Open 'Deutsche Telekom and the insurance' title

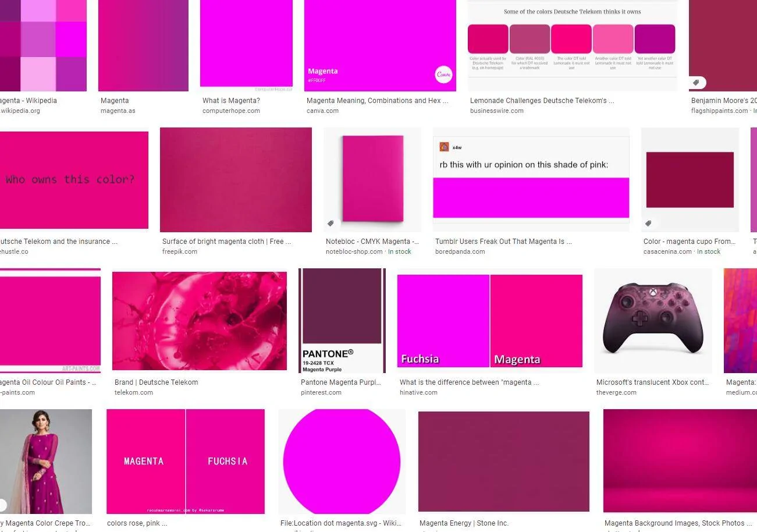click(59, 242)
